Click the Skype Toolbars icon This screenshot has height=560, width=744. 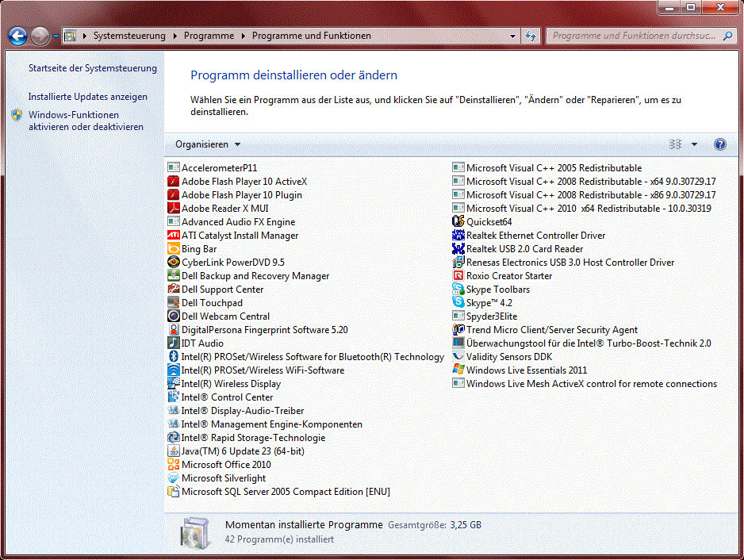[458, 289]
